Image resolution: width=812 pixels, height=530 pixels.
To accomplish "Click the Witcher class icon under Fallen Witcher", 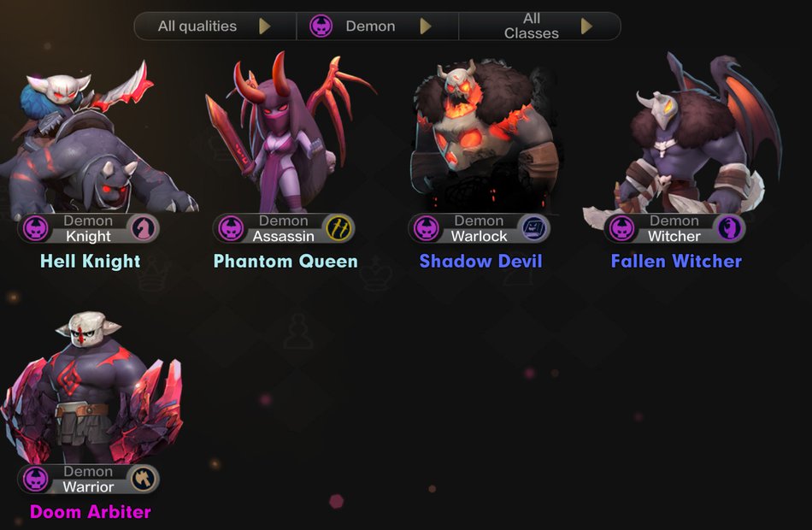I will point(729,228).
